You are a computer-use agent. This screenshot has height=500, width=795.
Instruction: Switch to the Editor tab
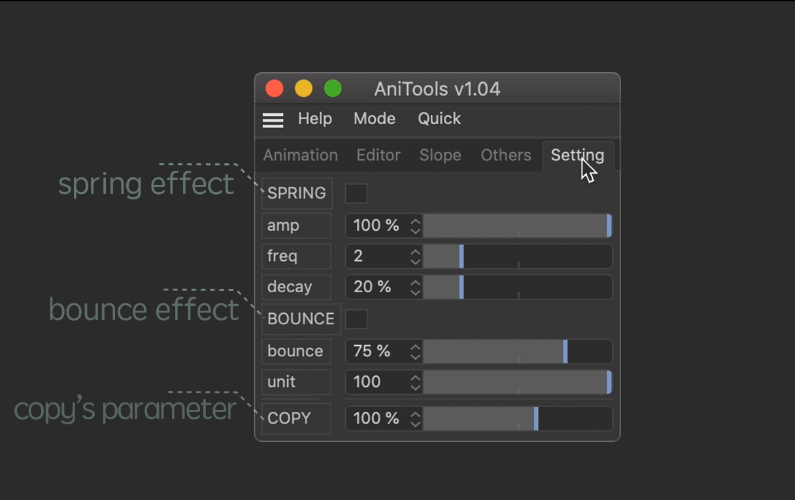point(378,155)
